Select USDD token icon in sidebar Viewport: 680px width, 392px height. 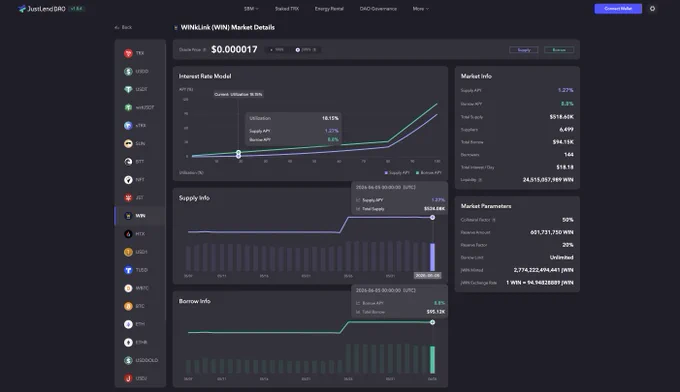[128, 72]
